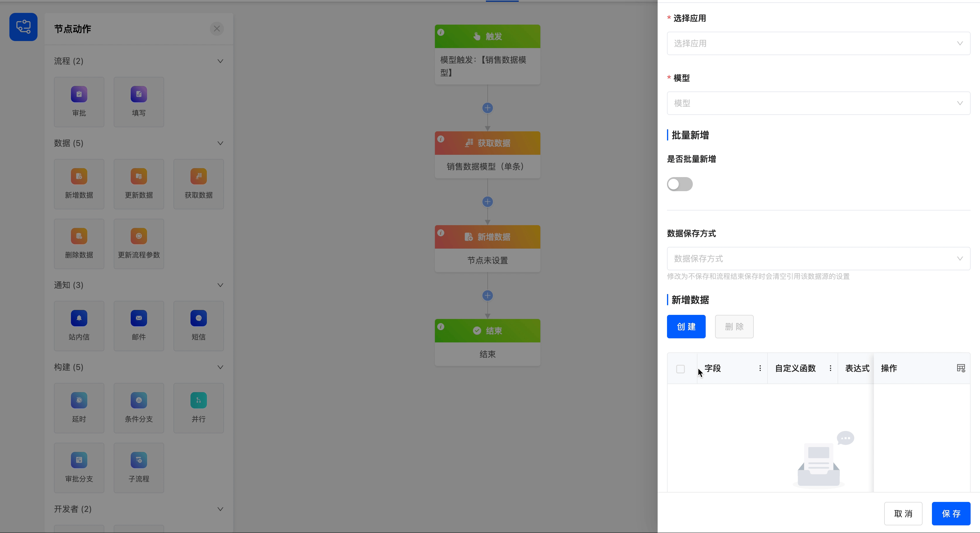Open 自定义函数 column header menu
The width and height of the screenshot is (980, 533).
tap(830, 368)
